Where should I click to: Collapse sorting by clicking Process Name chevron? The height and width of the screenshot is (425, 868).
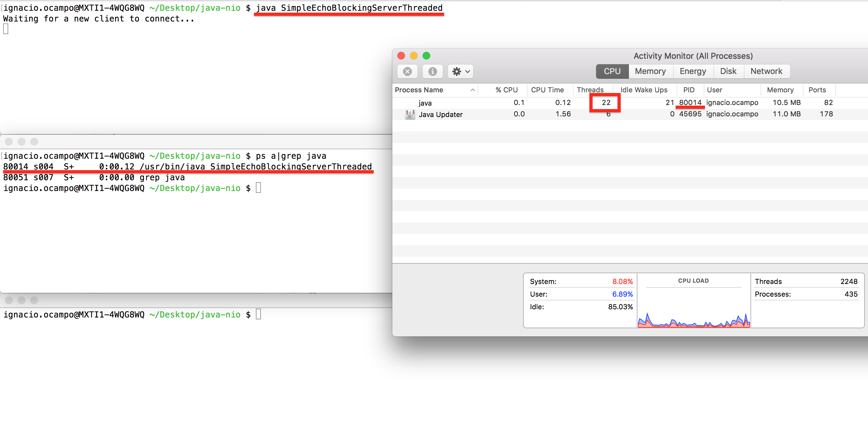[x=473, y=90]
